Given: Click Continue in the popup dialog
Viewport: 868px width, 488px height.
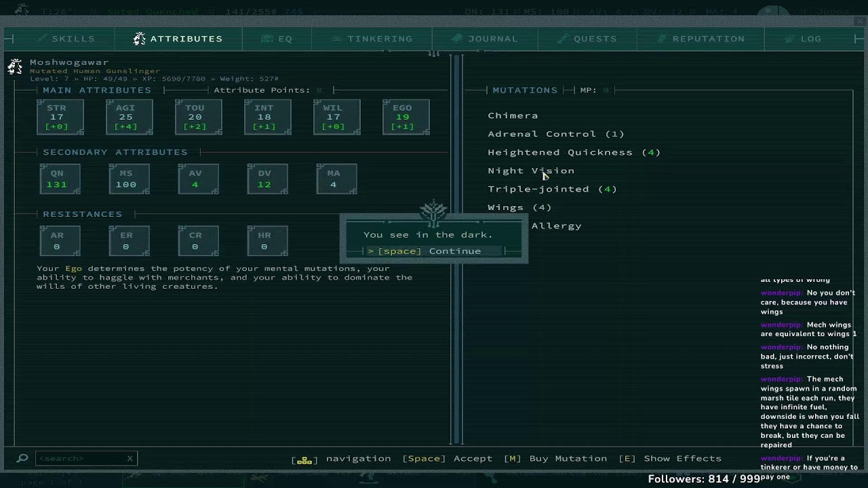Looking at the screenshot, I should [x=434, y=251].
